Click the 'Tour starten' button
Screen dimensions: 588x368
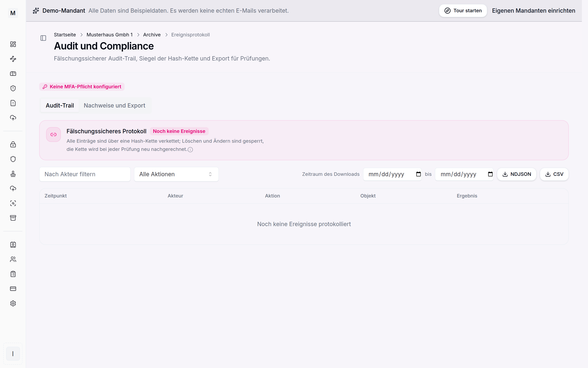463,11
